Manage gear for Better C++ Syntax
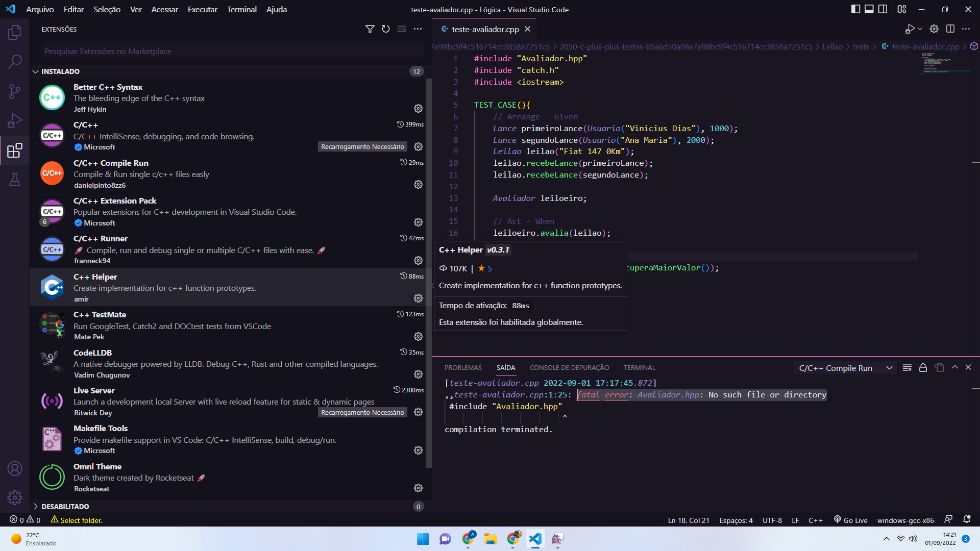The height and width of the screenshot is (551, 980). click(418, 109)
